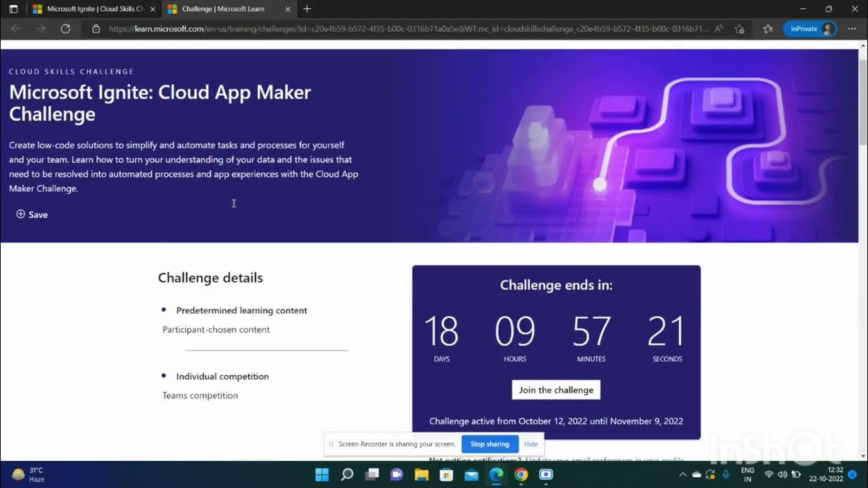Viewport: 868px width, 488px height.
Task: Open the InPrivate profile button
Action: [x=810, y=28]
